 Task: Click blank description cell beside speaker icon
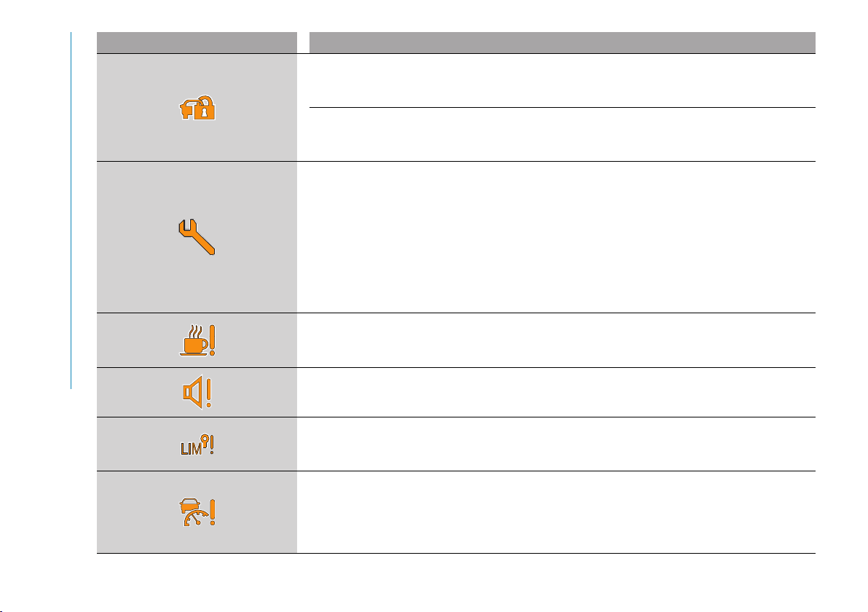561,393
